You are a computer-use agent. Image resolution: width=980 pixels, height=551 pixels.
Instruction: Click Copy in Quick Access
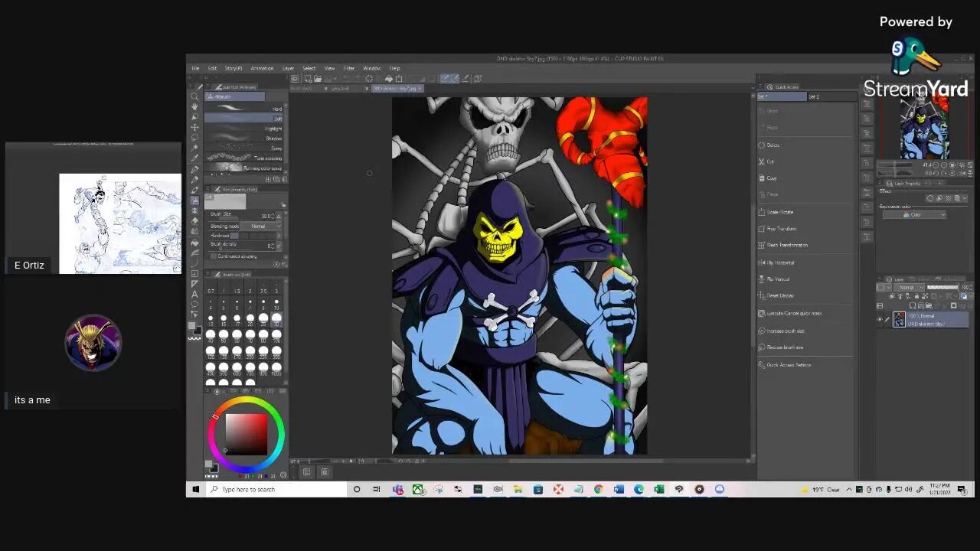click(772, 178)
